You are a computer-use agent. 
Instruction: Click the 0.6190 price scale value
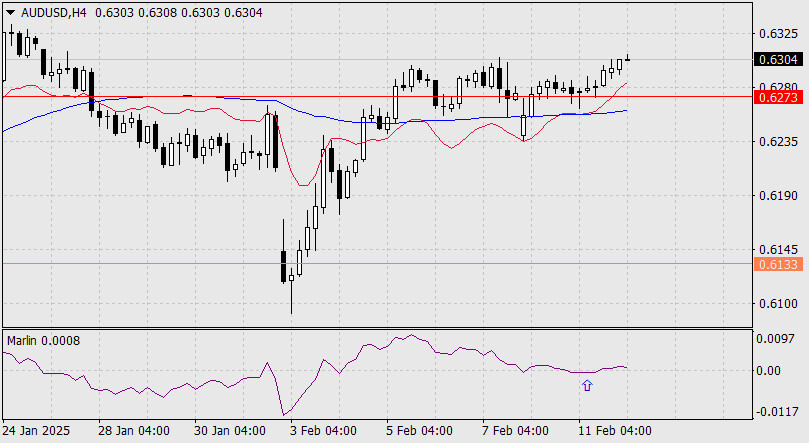(x=778, y=196)
